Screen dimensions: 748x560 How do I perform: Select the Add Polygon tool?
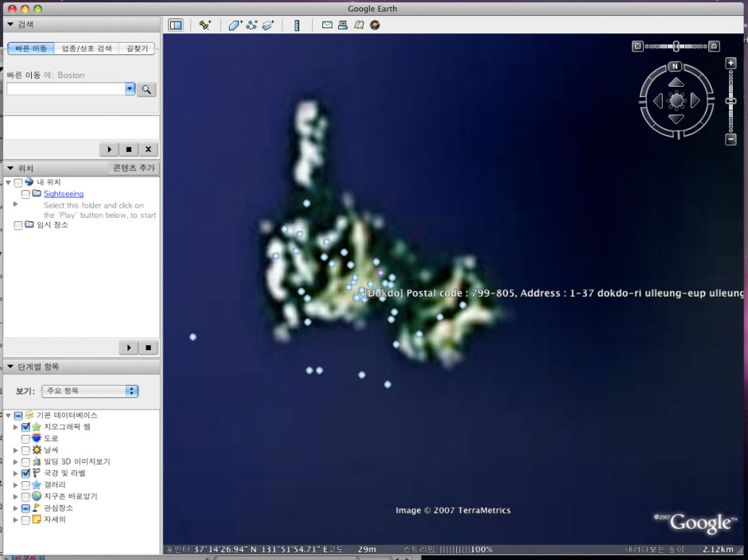coord(236,25)
